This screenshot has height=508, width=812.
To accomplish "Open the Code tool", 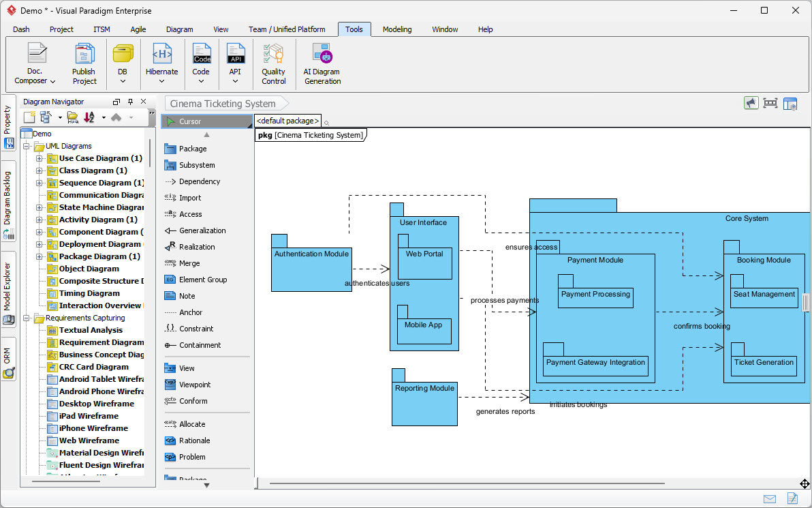I will point(201,64).
